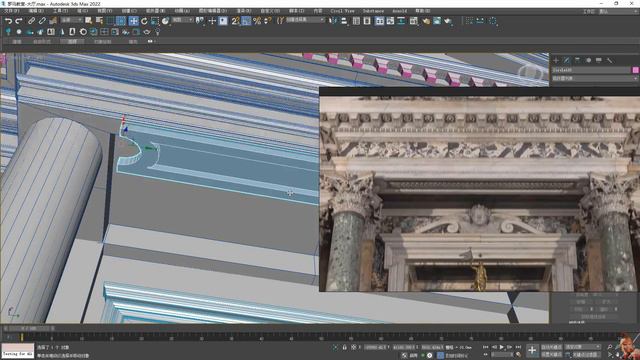The height and width of the screenshot is (360, 640).
Task: Click the reference photo of the cathedral facade
Action: pyautogui.click(x=479, y=193)
